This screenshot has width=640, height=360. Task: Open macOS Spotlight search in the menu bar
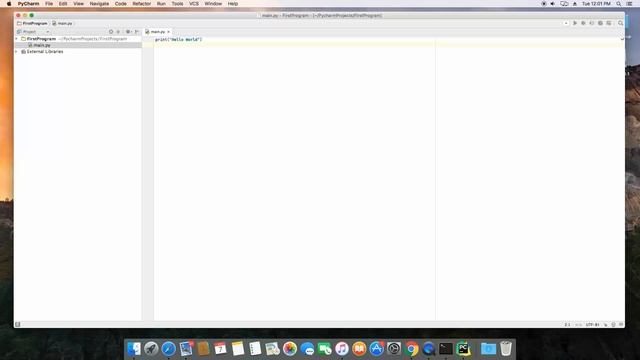[x=619, y=4]
